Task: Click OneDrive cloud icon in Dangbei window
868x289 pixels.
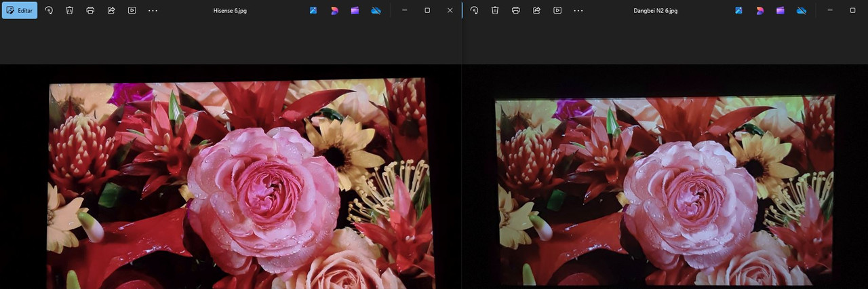Action: click(802, 10)
